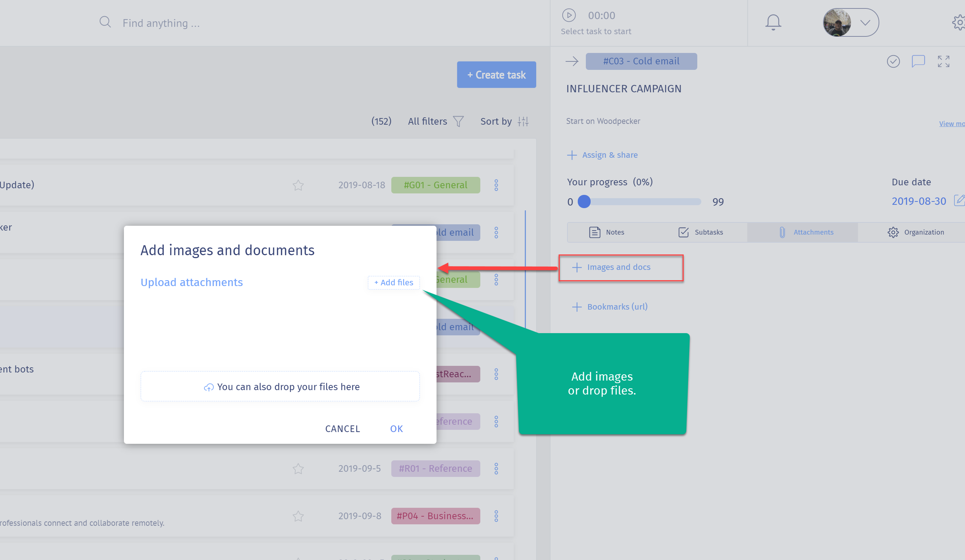The width and height of the screenshot is (965, 560).
Task: Star the 2019-08-18 task
Action: point(298,185)
